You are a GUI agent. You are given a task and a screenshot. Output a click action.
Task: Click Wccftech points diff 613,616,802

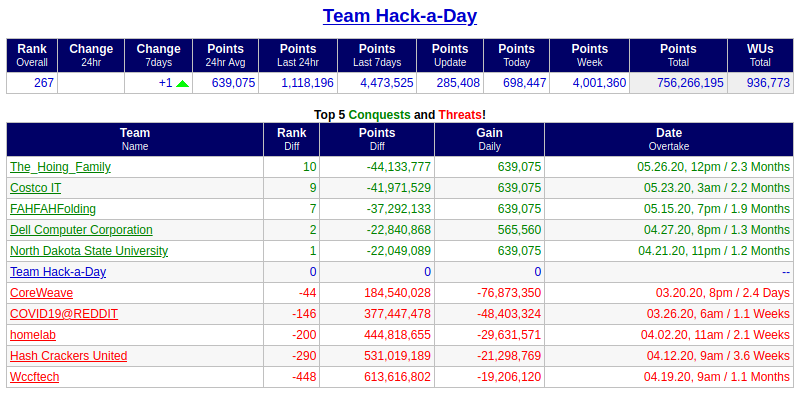[397, 377]
